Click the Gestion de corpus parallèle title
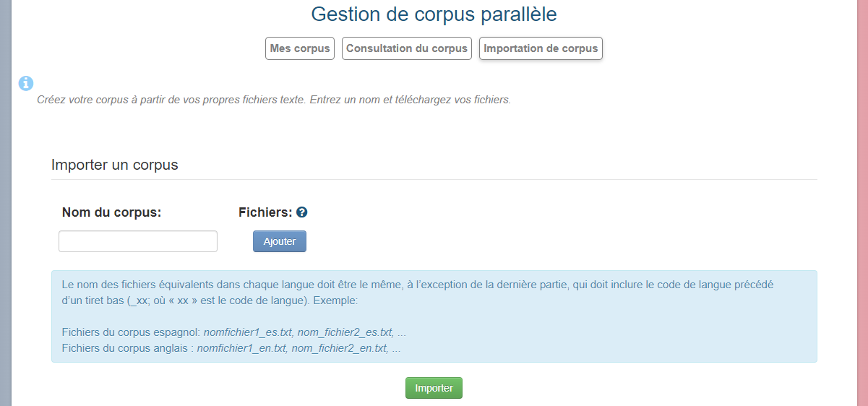The width and height of the screenshot is (868, 406). click(x=434, y=14)
